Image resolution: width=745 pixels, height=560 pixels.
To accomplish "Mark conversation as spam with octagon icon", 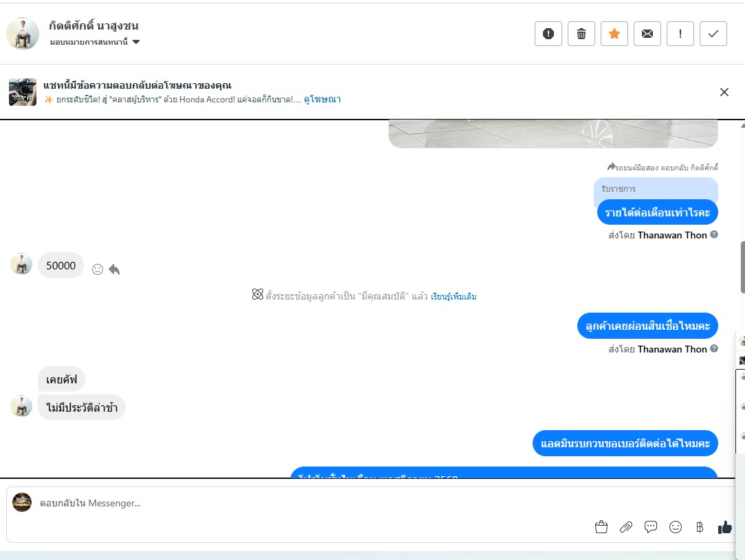I will (x=548, y=34).
